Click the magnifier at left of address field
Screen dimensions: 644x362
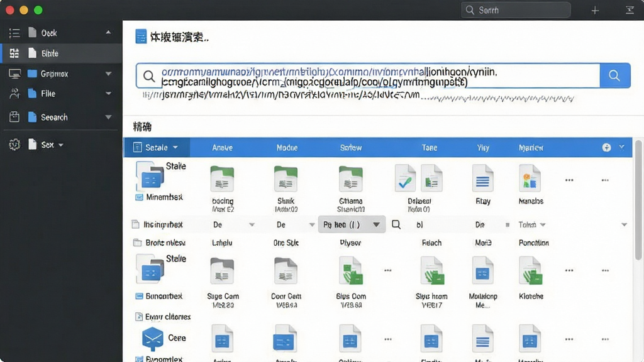click(x=148, y=76)
